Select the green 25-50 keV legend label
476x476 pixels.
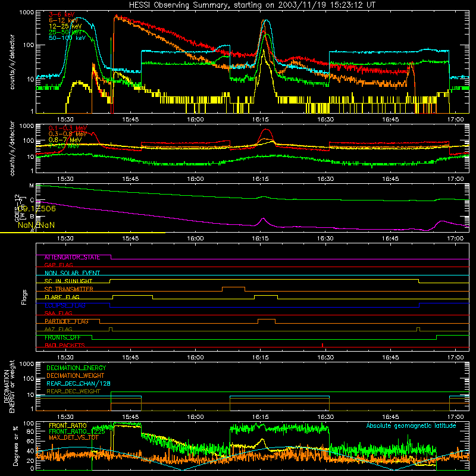pos(65,32)
